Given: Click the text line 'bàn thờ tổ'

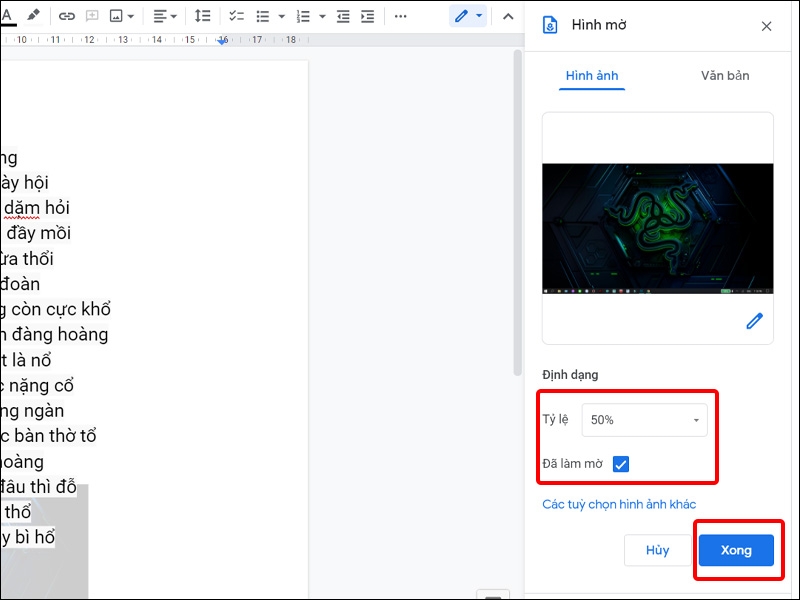Looking at the screenshot, I should click(x=55, y=435).
